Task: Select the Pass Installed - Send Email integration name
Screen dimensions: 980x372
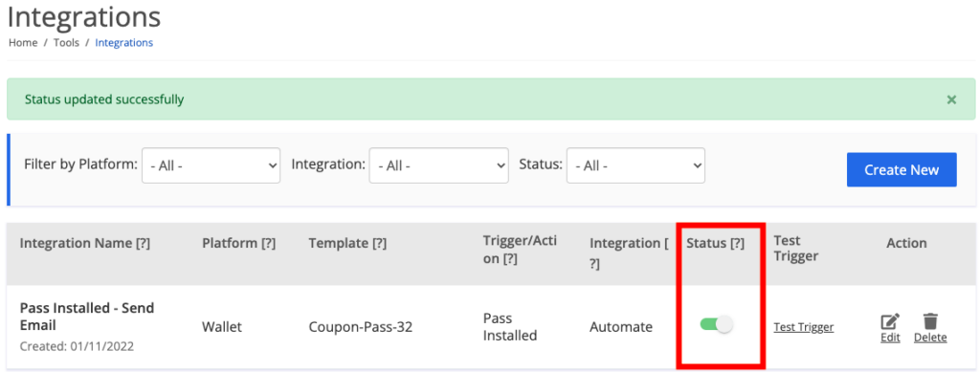Action: coord(87,317)
